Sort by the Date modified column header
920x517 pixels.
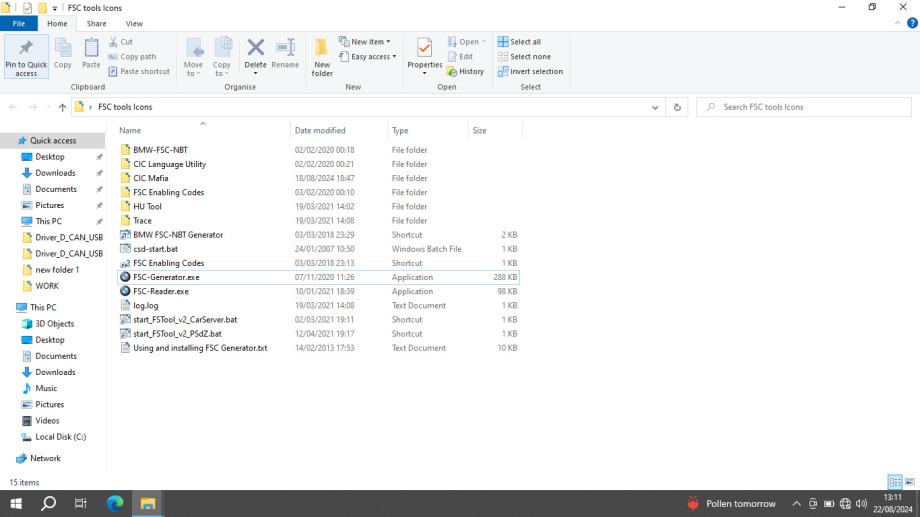click(320, 130)
